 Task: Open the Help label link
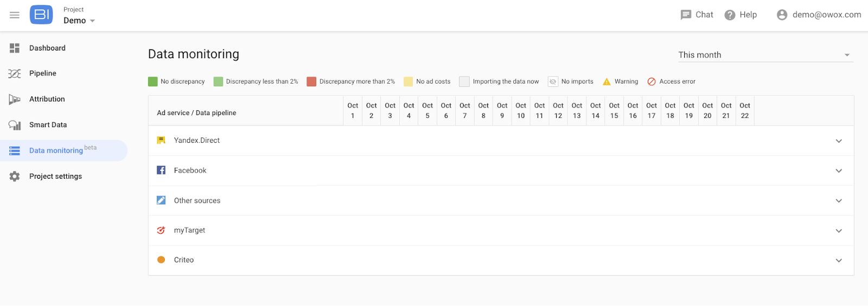[x=748, y=15]
